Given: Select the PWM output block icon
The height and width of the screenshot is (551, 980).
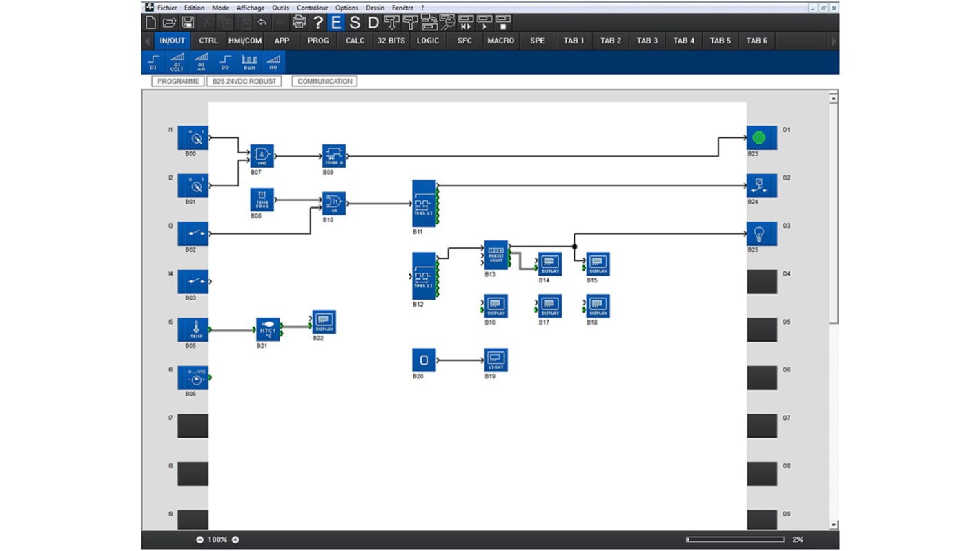Looking at the screenshot, I should [249, 62].
